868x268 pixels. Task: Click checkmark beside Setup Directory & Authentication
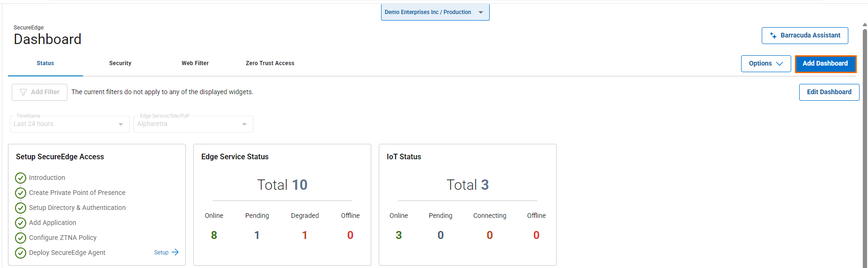pos(21,208)
